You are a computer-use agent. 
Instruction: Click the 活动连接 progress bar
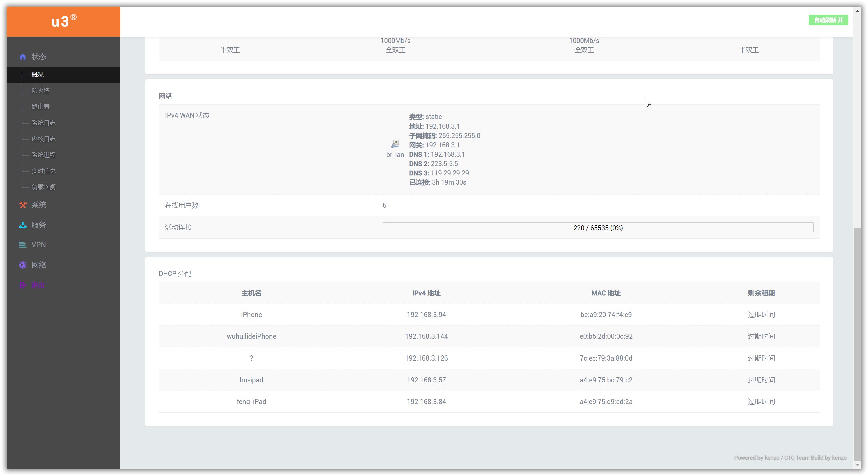click(598, 228)
